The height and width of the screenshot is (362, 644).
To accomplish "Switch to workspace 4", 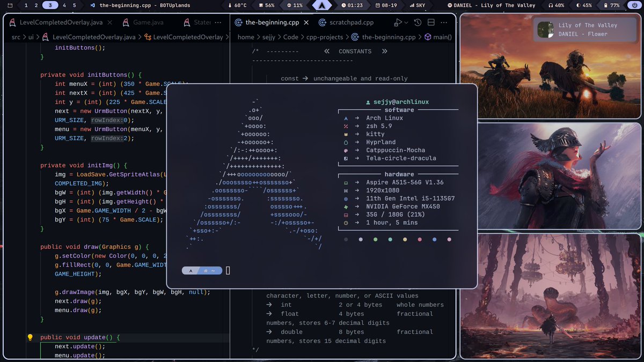I will (64, 5).
